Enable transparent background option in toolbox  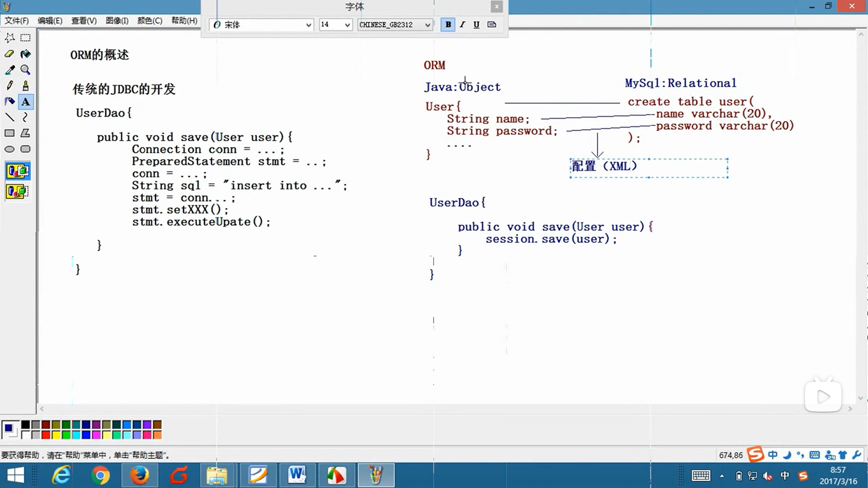coord(18,192)
